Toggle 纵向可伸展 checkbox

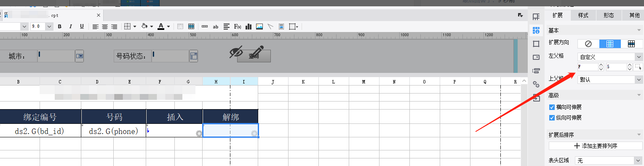(x=552, y=118)
